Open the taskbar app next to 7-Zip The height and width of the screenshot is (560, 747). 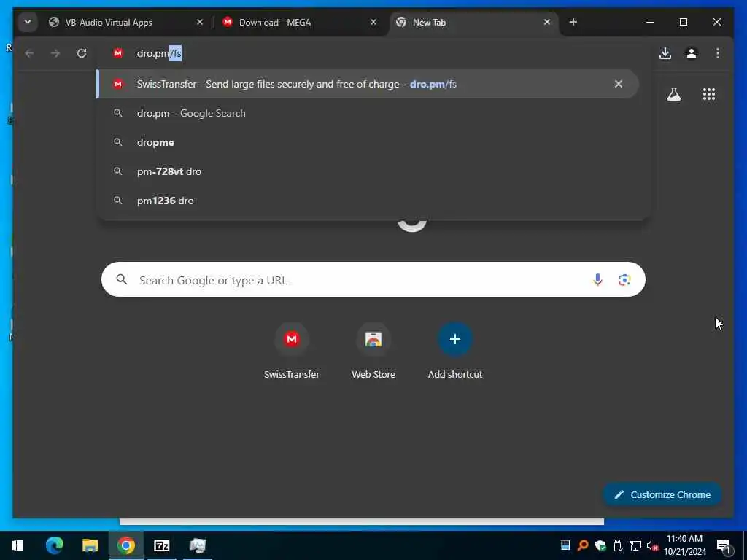coord(197,545)
